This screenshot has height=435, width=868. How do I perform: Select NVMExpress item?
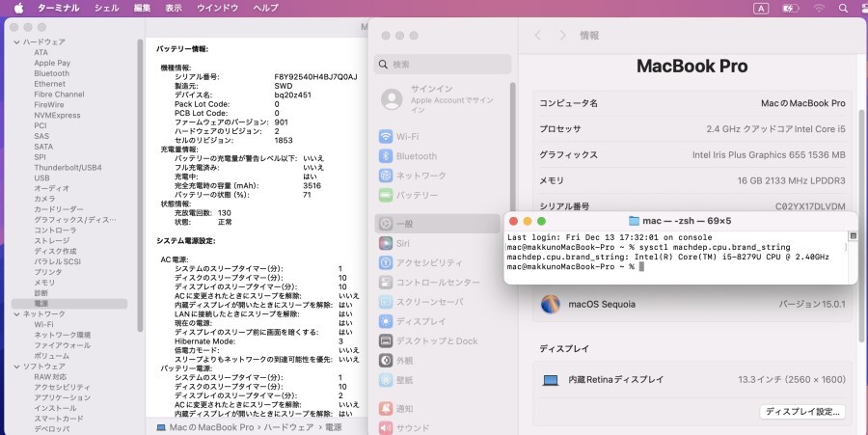[57, 115]
